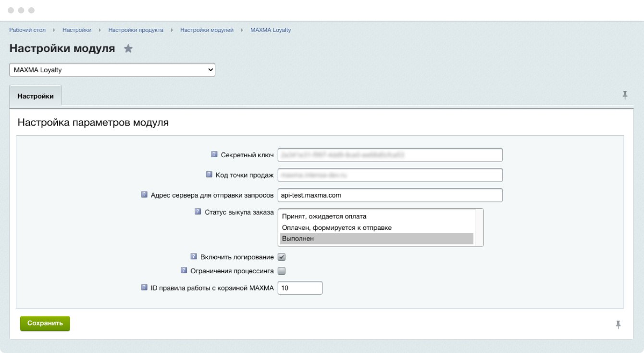The width and height of the screenshot is (644, 353).
Task: Show the hint icon for Статус выкупа заказа
Action: (198, 212)
